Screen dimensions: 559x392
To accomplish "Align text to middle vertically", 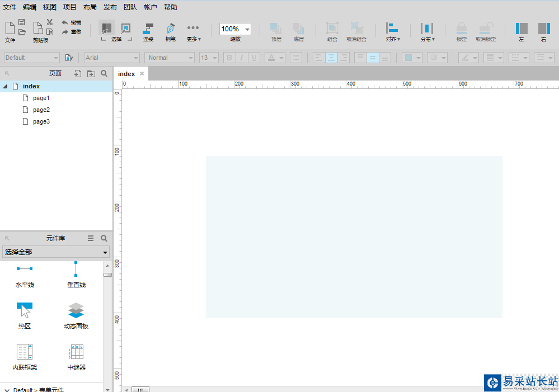I will pos(373,58).
